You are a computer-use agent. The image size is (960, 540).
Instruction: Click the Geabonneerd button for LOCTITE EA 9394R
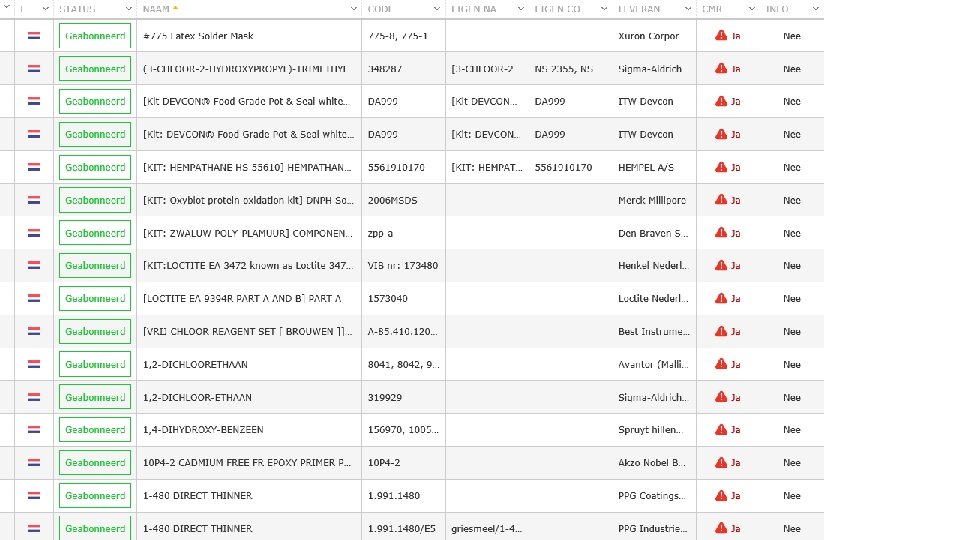coord(95,299)
